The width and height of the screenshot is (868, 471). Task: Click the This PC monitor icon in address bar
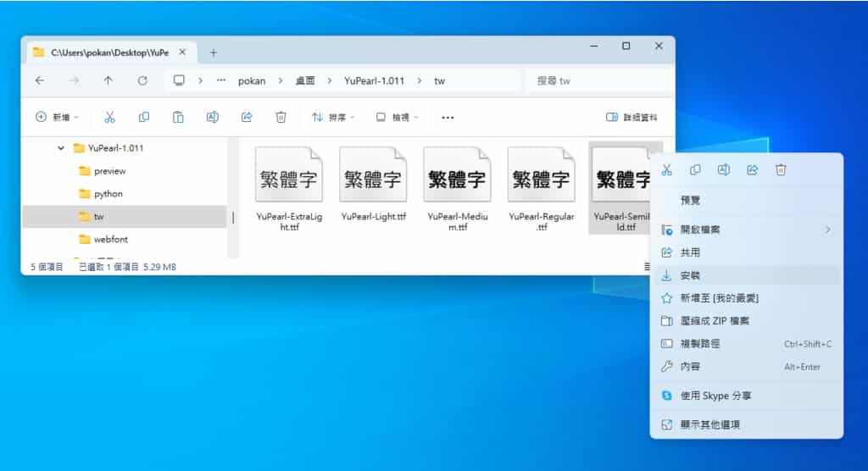pos(179,80)
